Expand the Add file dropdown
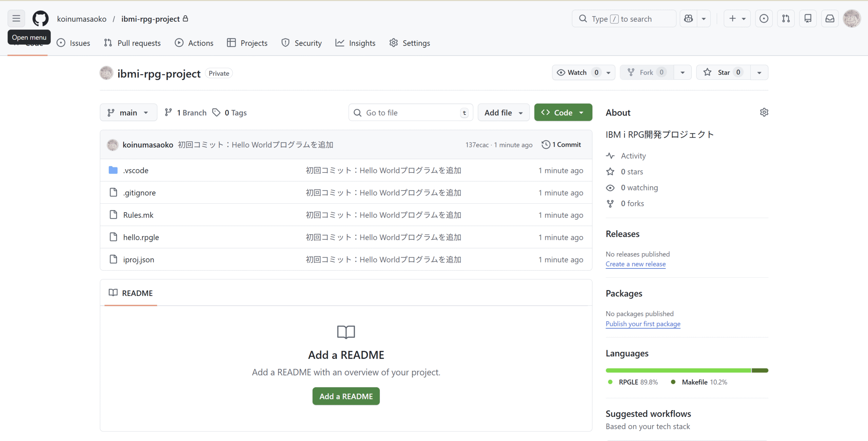The image size is (868, 441). click(503, 113)
